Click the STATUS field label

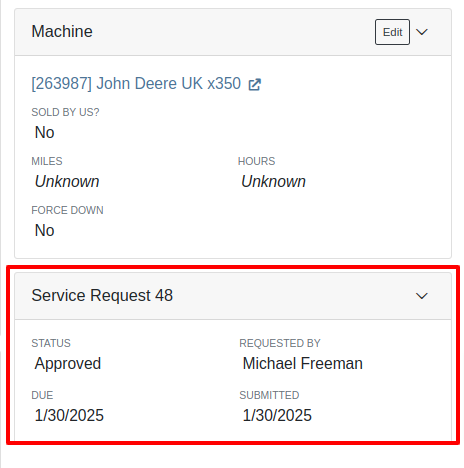click(x=51, y=343)
